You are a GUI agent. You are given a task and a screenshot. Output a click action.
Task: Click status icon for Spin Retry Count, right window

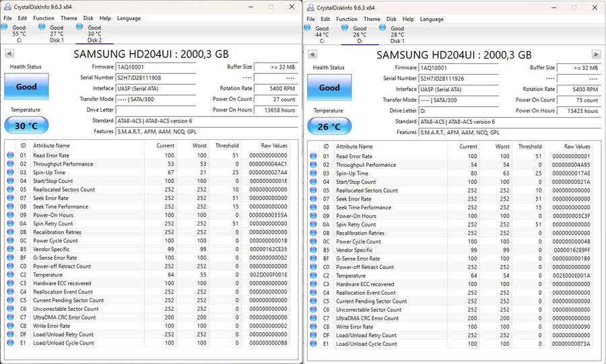[x=313, y=224]
